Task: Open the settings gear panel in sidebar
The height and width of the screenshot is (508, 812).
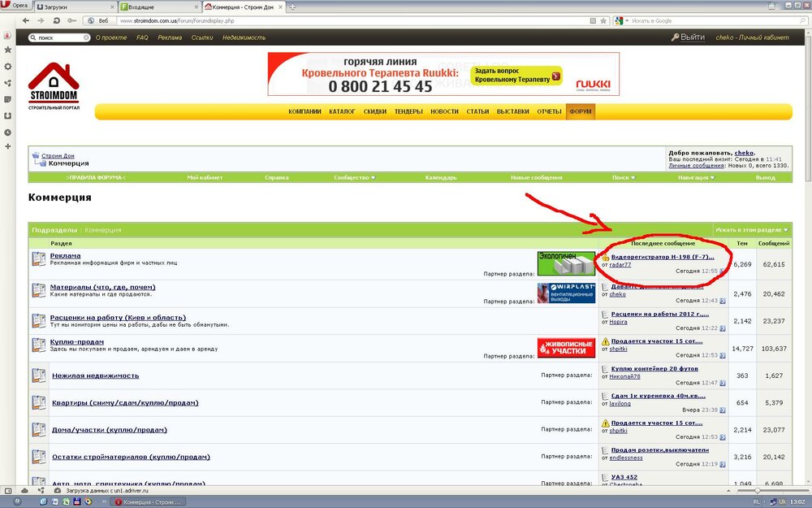Action: pyautogui.click(x=8, y=67)
